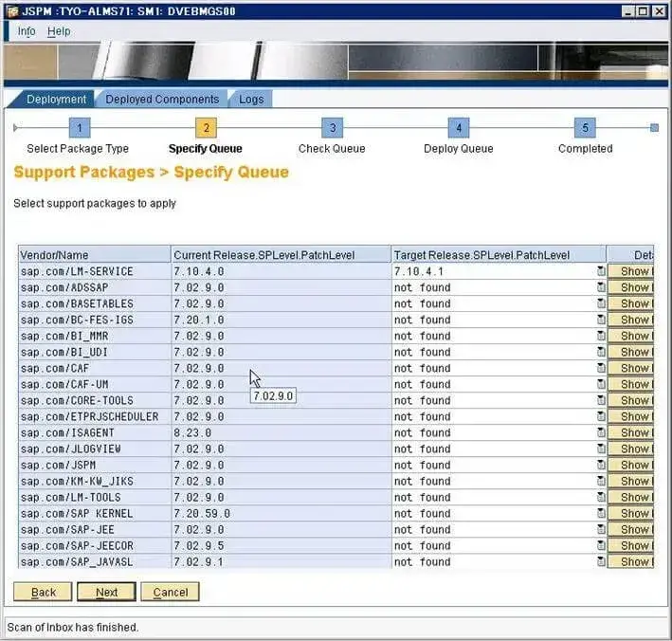
Task: Open the Help menu
Action: (x=59, y=31)
